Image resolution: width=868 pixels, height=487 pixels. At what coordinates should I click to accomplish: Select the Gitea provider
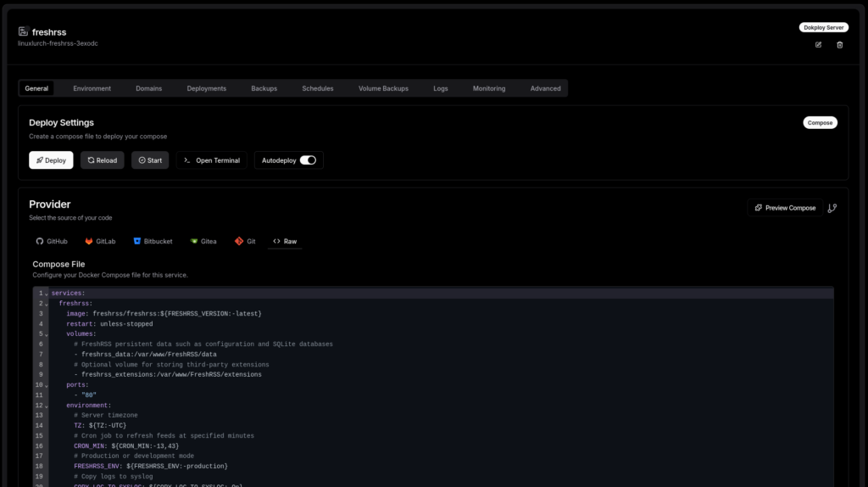203,241
